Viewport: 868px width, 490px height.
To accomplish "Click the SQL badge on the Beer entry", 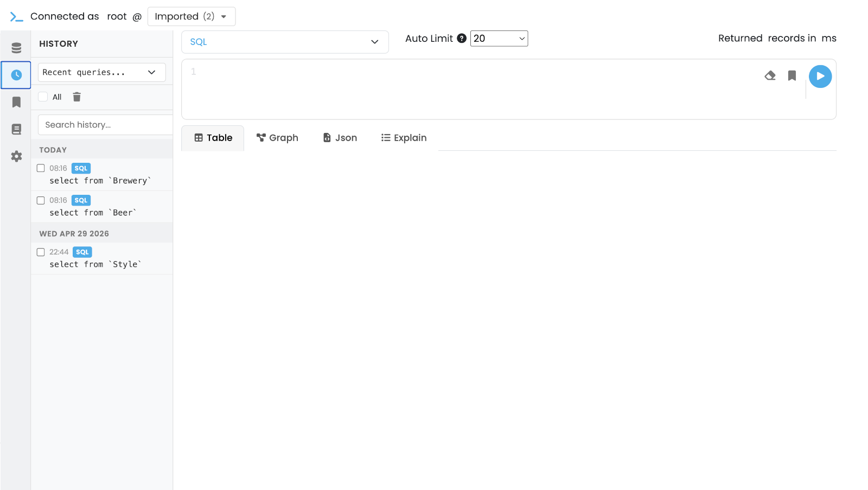I will tap(81, 200).
